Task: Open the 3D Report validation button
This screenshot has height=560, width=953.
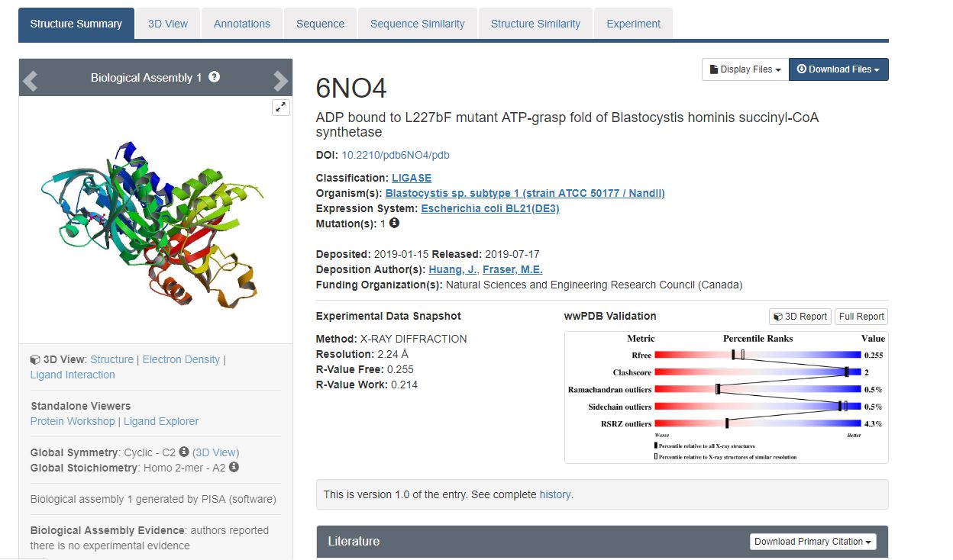Action: coord(800,317)
